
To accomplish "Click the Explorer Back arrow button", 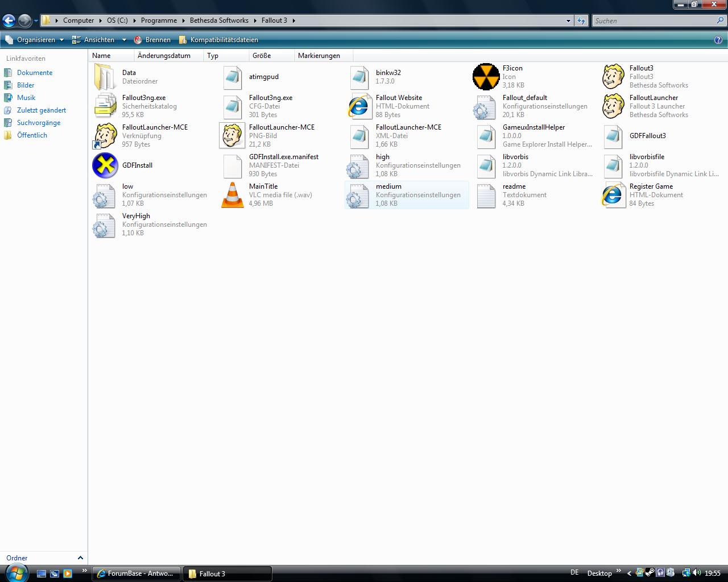I will click(9, 20).
